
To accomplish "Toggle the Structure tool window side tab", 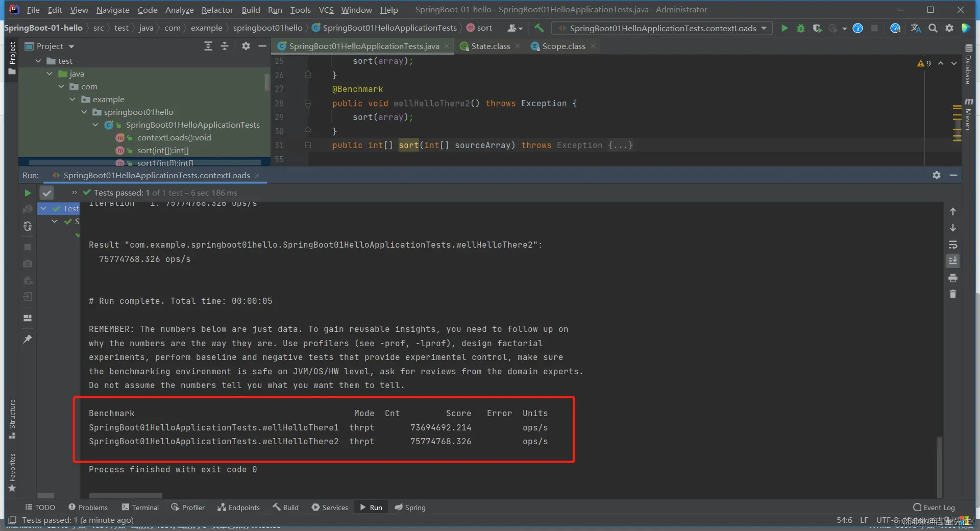I will point(12,419).
